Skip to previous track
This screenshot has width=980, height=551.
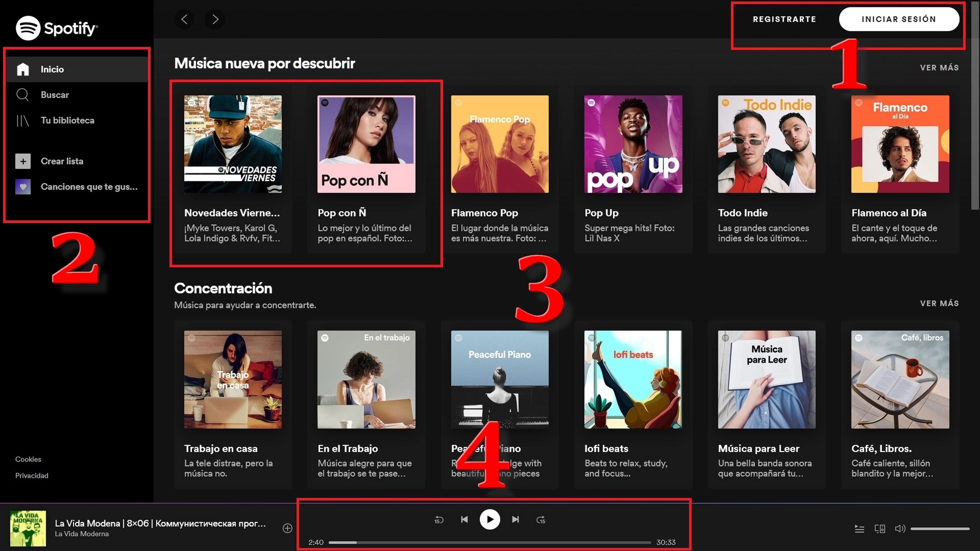[x=464, y=519]
